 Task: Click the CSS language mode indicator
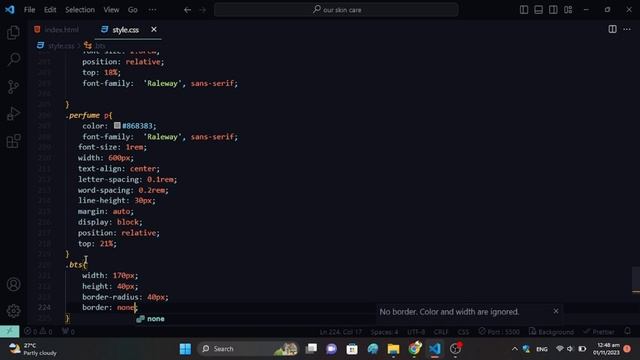(463, 332)
